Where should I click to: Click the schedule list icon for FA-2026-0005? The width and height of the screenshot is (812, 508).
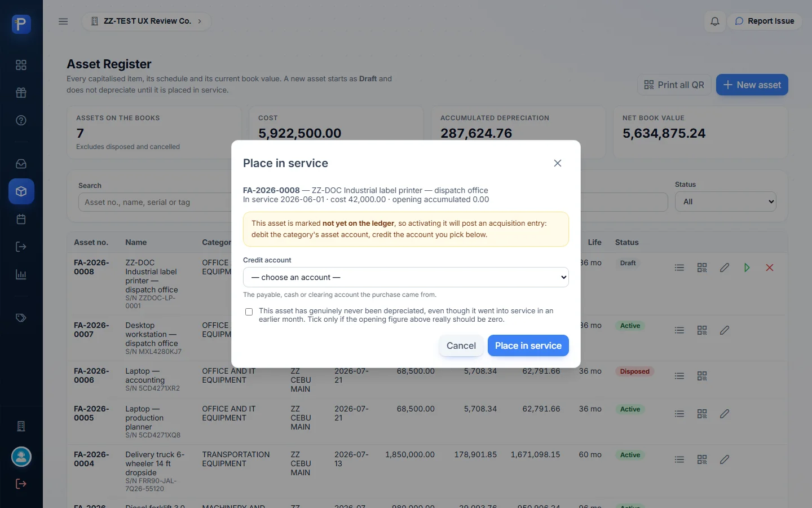pos(679,414)
